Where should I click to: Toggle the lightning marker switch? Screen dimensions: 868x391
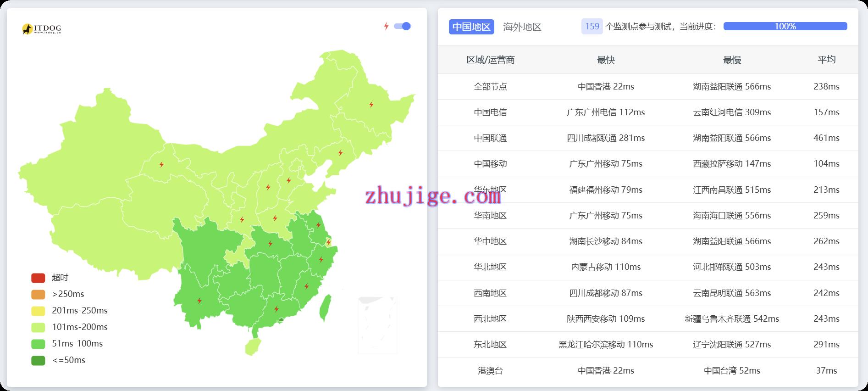(x=403, y=26)
